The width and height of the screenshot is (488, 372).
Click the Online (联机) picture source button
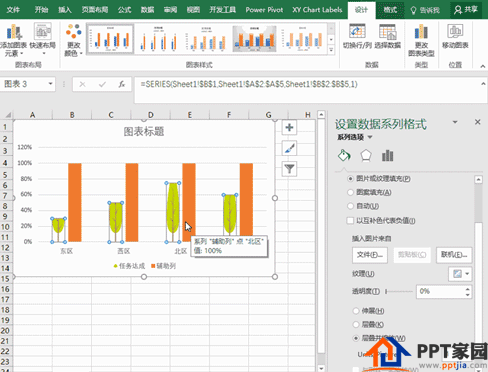click(454, 255)
